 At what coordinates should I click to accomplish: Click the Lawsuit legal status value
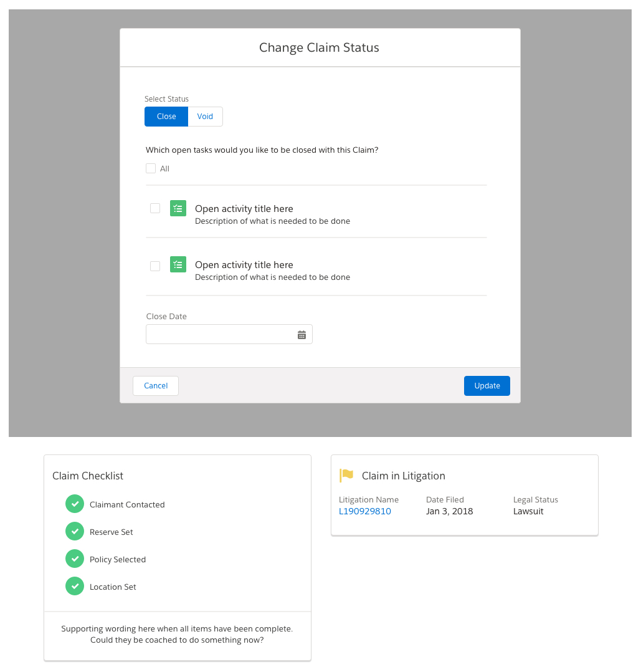528,511
